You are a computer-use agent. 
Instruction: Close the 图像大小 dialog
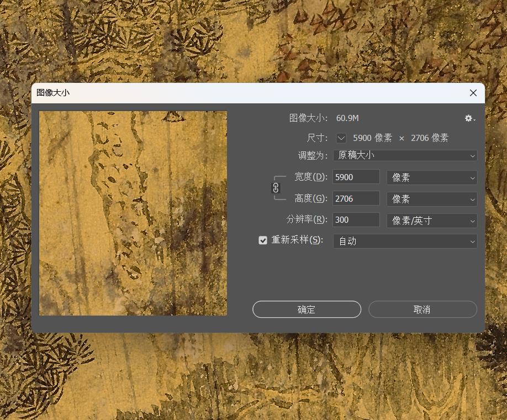(x=473, y=93)
